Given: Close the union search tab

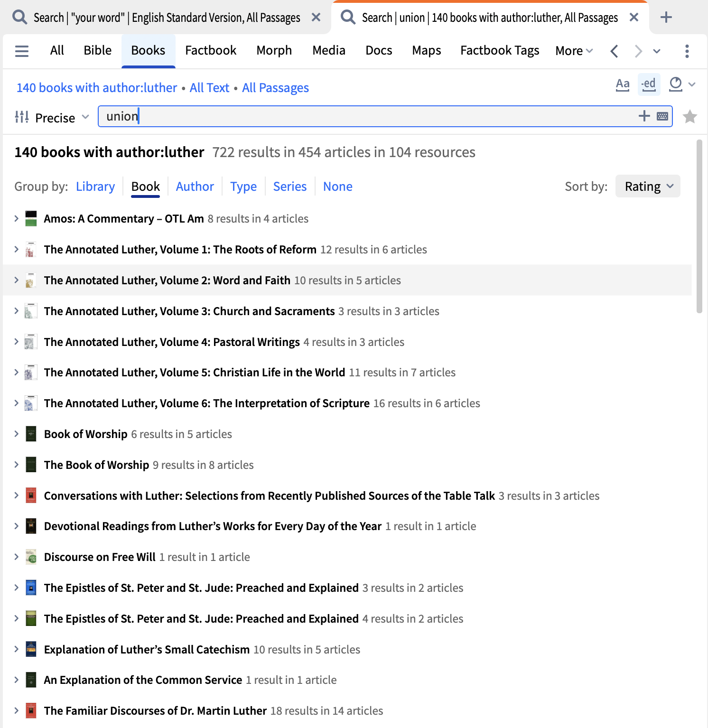Looking at the screenshot, I should (x=633, y=18).
